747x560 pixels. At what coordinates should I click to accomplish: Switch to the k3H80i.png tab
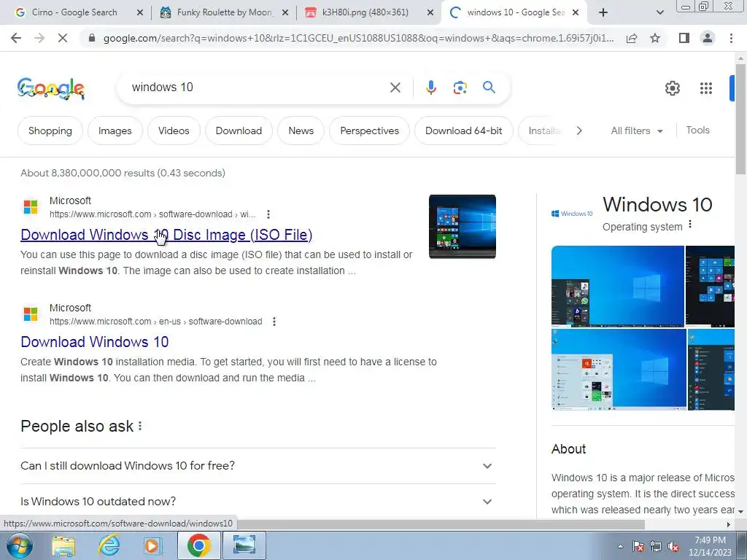point(365,12)
